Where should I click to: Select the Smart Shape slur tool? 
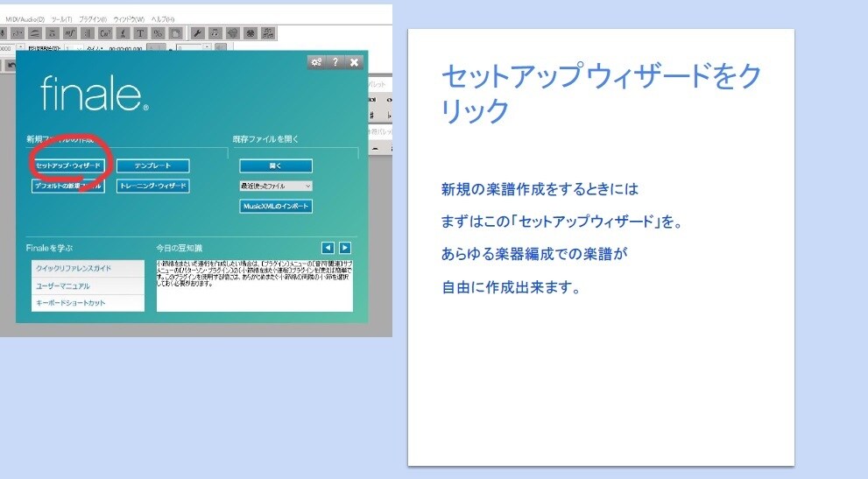tap(35, 33)
